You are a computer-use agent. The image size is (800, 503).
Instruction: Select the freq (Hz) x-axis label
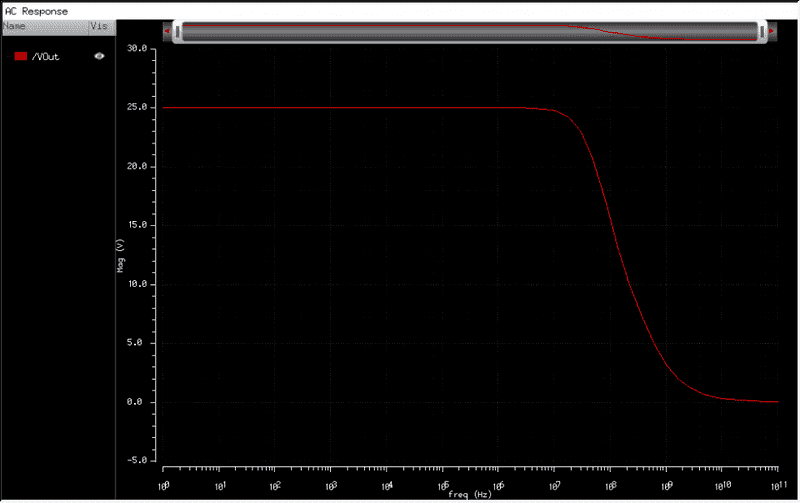[470, 494]
